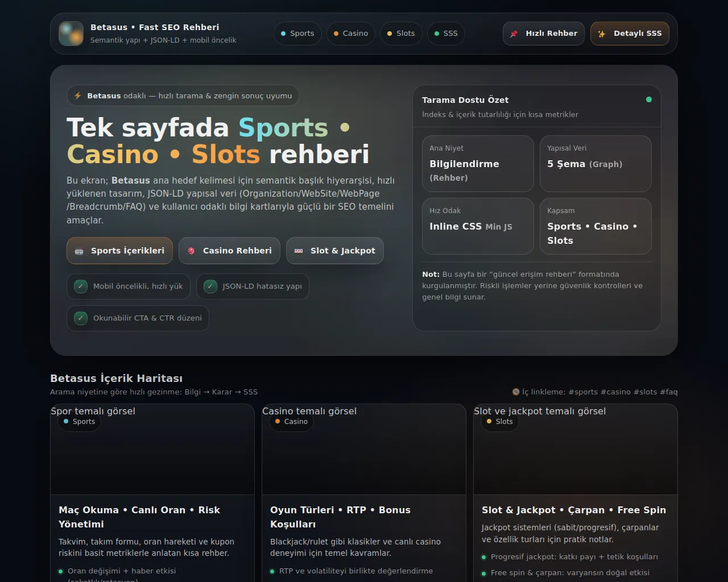The height and width of the screenshot is (582, 728).
Task: Open the Maç Okuma • Canlı Oran card title
Action: pyautogui.click(x=139, y=517)
